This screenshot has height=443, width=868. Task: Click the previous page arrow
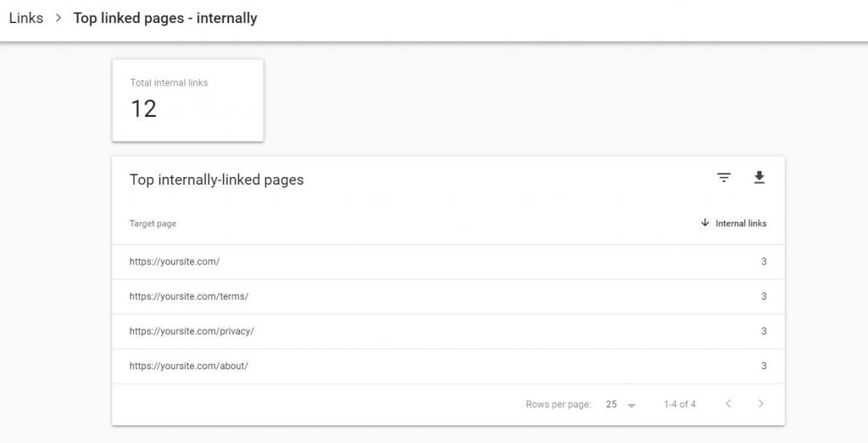point(728,404)
